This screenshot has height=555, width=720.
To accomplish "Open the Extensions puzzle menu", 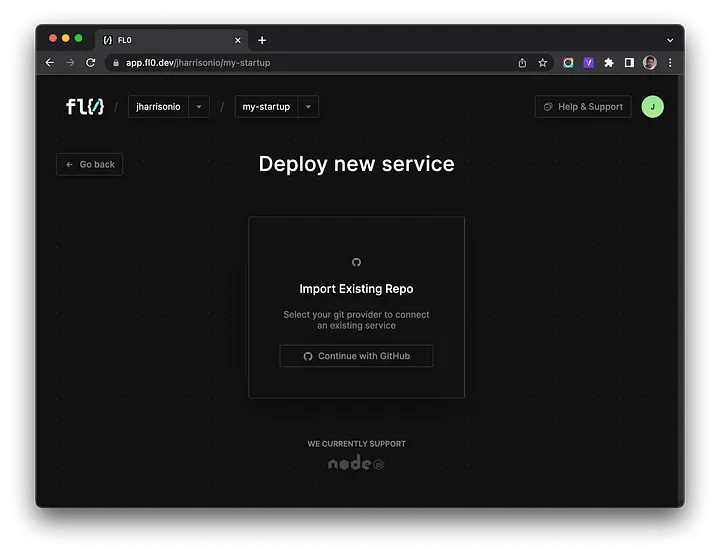I will [609, 62].
